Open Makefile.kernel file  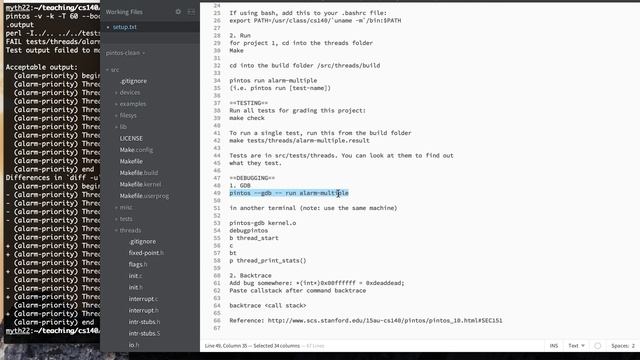point(140,184)
